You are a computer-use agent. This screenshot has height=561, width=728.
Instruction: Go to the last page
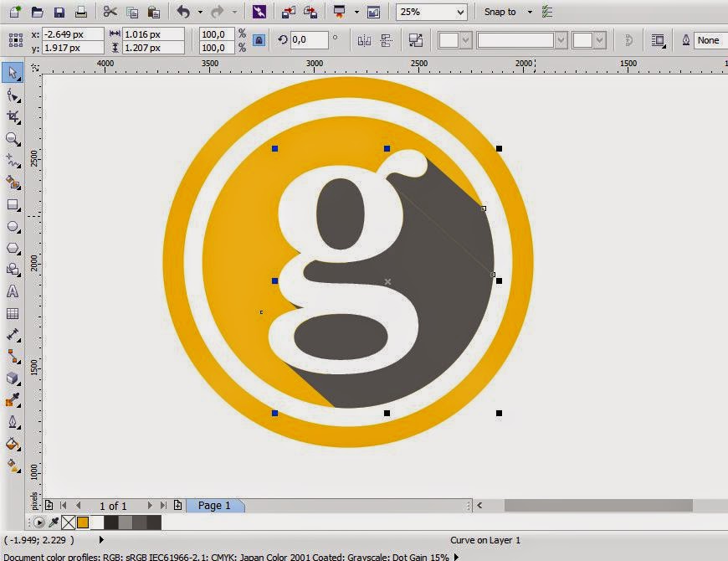[163, 505]
